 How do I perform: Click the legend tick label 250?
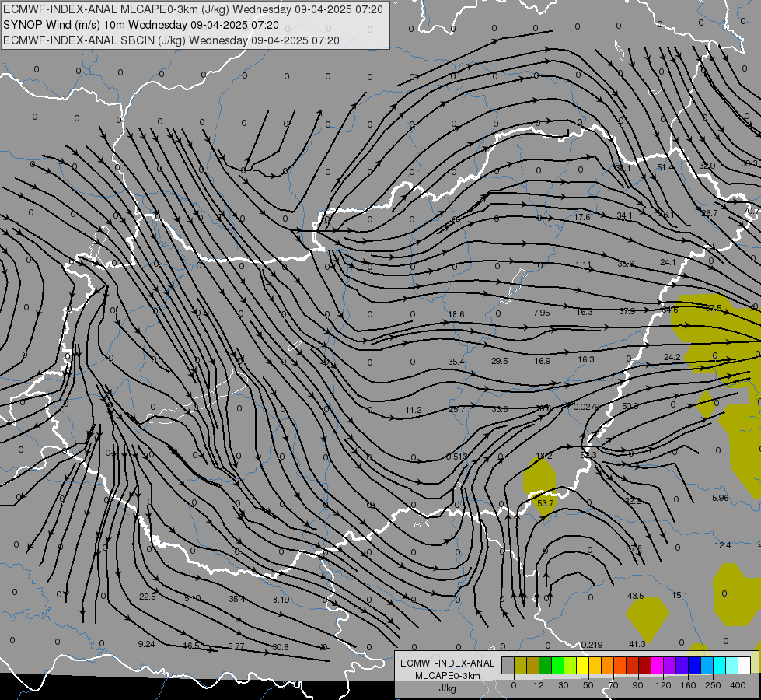click(713, 685)
